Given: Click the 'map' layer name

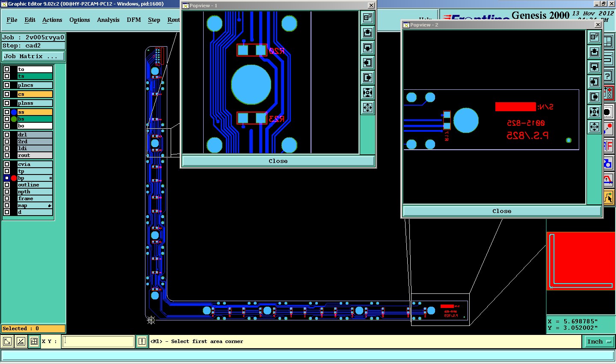Looking at the screenshot, I should coord(35,205).
